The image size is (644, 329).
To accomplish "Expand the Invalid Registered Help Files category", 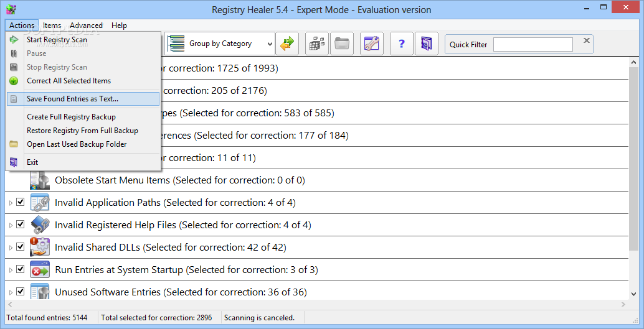I will tap(11, 225).
